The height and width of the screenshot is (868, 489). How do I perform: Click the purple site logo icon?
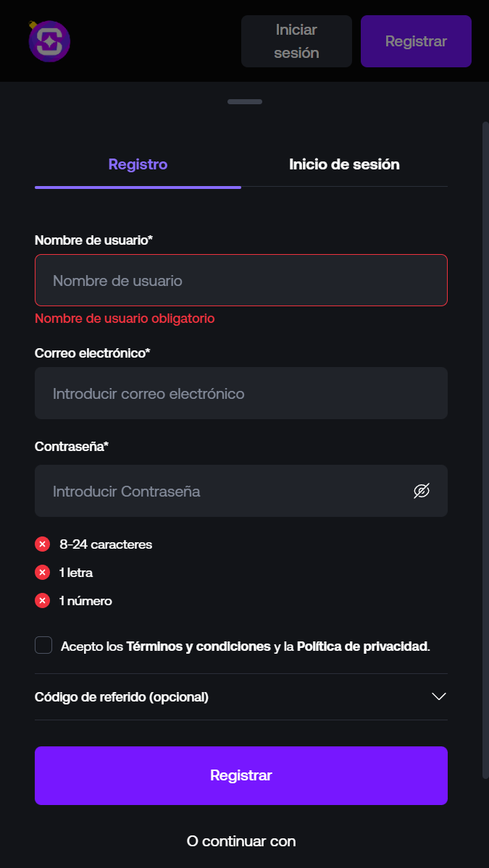click(49, 41)
